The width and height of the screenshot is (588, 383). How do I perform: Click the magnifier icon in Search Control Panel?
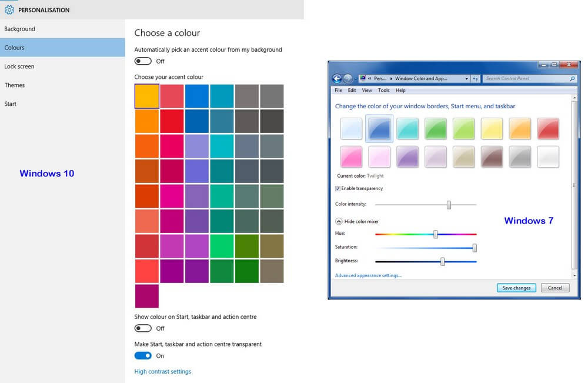tap(572, 78)
